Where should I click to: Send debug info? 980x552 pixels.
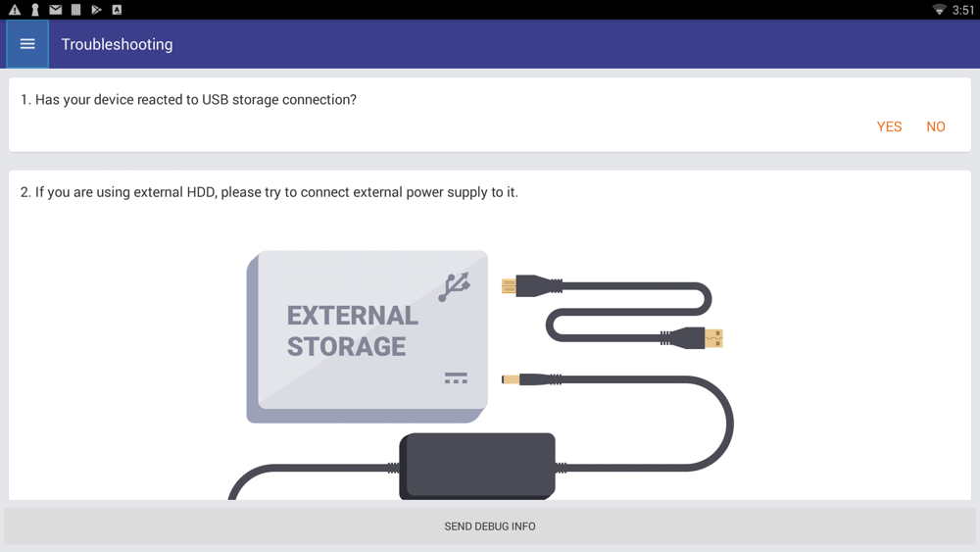pos(490,527)
